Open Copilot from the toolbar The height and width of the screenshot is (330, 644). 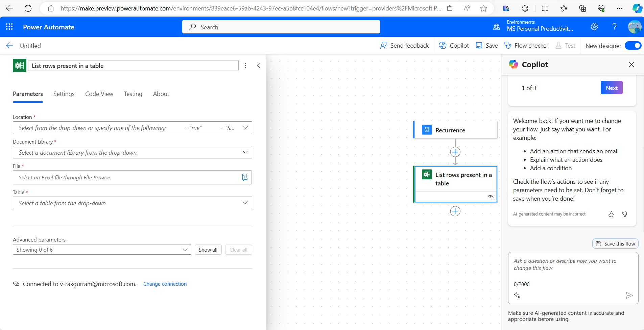point(454,46)
